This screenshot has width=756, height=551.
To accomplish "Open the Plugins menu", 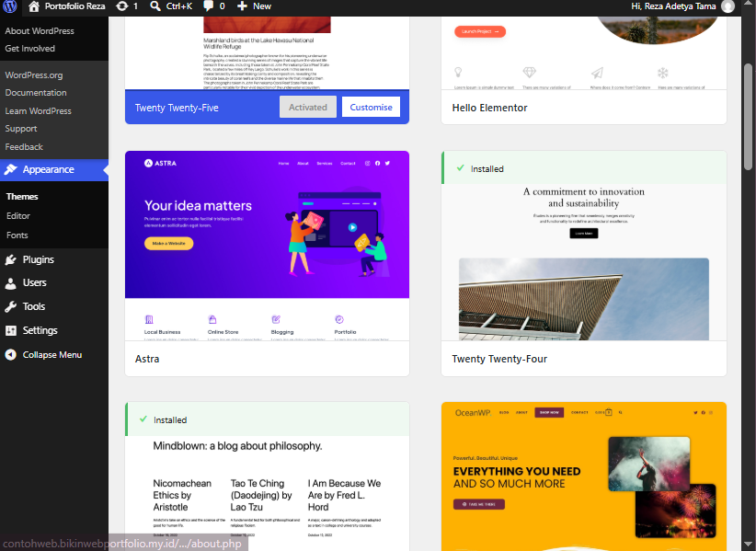I will pos(54,259).
